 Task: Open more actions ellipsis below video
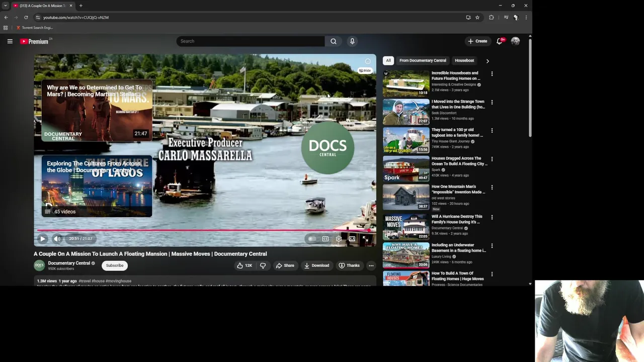[x=371, y=265]
